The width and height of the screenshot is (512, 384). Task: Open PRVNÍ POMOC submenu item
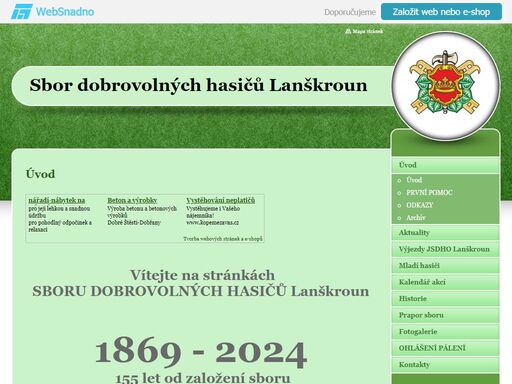pyautogui.click(x=429, y=193)
